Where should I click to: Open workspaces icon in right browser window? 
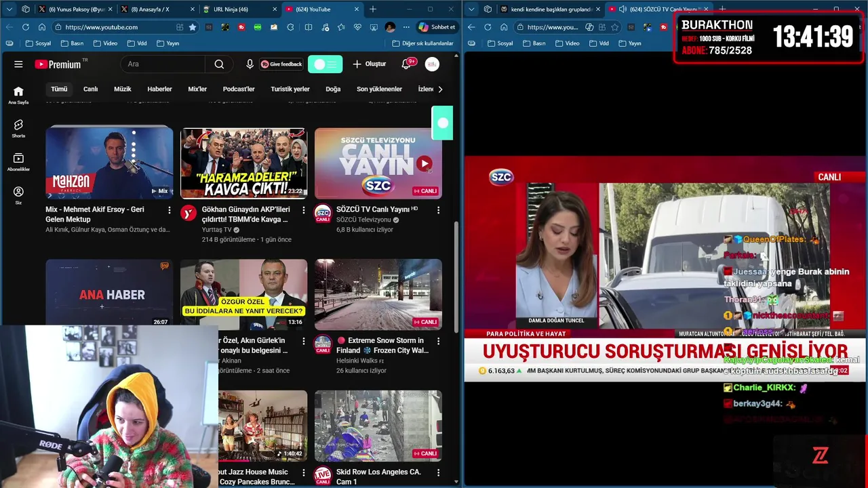488,9
